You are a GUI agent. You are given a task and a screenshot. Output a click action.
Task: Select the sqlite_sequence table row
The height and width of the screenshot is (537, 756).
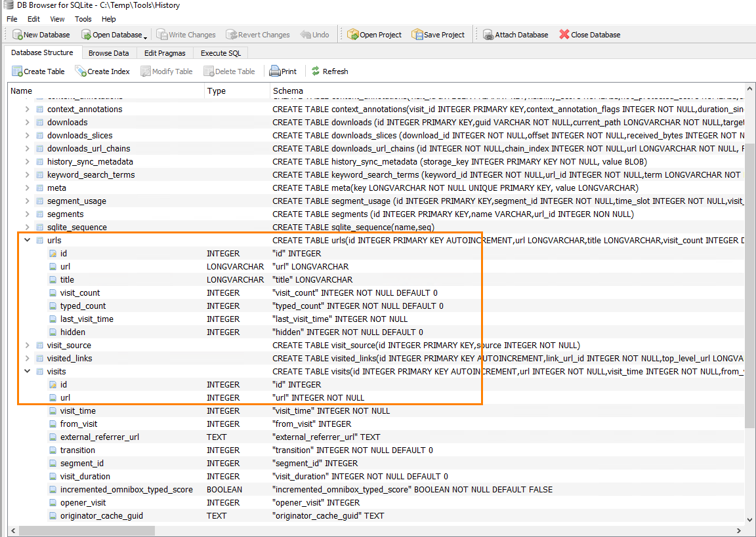pos(376,228)
